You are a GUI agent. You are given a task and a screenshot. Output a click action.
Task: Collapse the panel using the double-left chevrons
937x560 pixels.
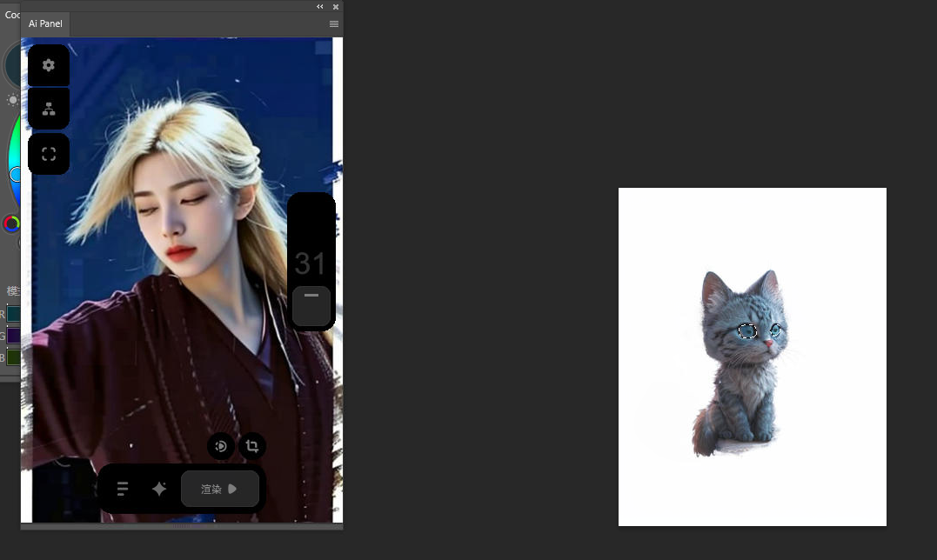click(319, 6)
